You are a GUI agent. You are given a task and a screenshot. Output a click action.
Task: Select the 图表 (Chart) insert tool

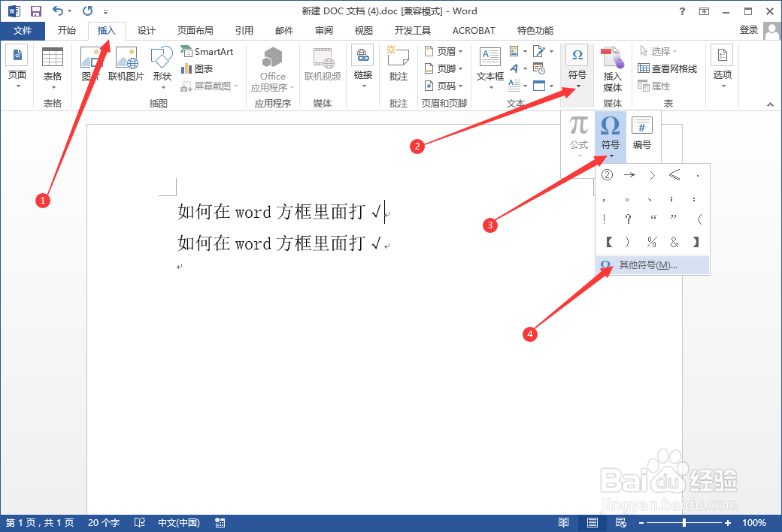(198, 68)
